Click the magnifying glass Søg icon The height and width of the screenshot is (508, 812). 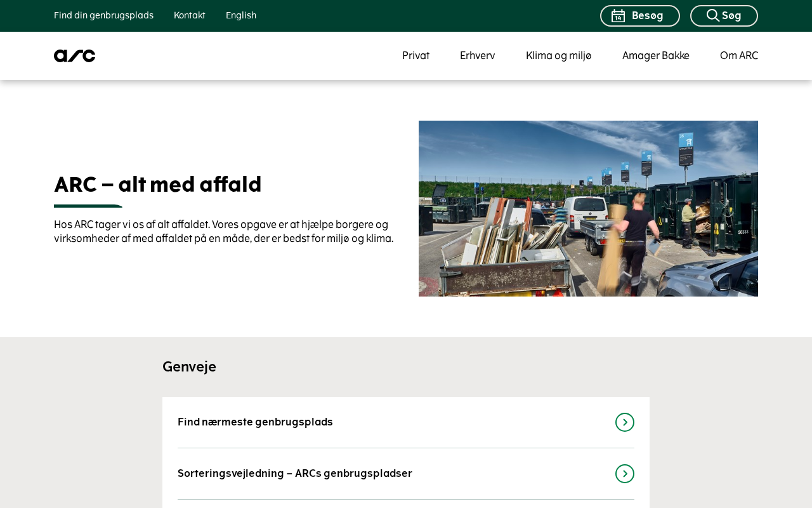713,16
